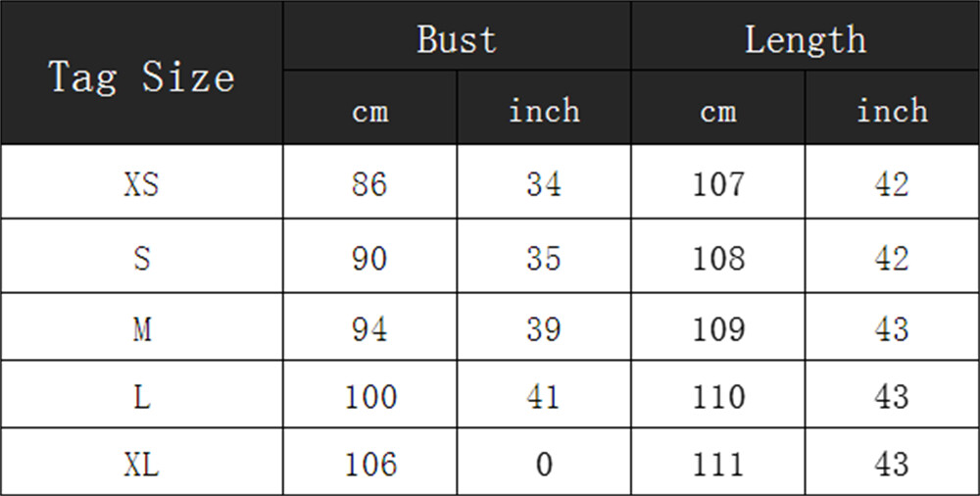Click the L size label
The image size is (980, 496).
click(142, 397)
